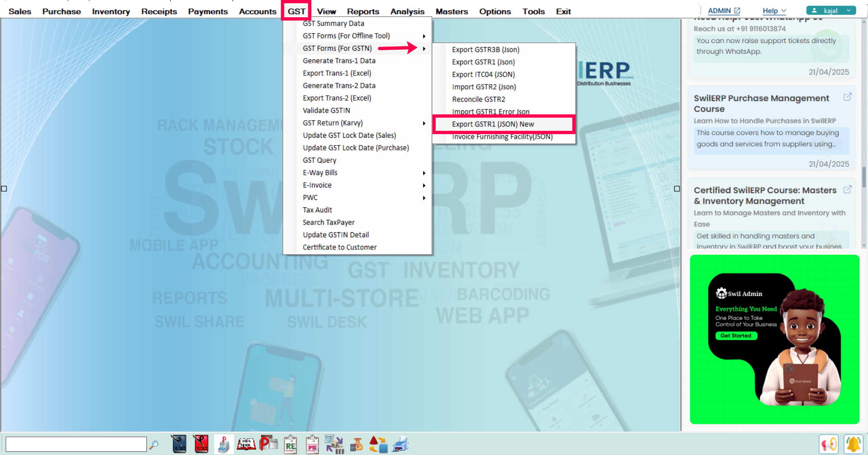Screen dimensions: 868x455
Task: Open the Sales menu
Action: tap(20, 11)
